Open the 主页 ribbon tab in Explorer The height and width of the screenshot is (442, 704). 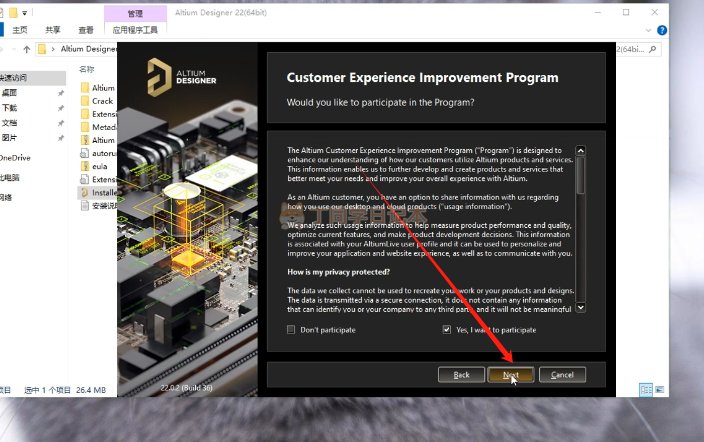[20, 30]
